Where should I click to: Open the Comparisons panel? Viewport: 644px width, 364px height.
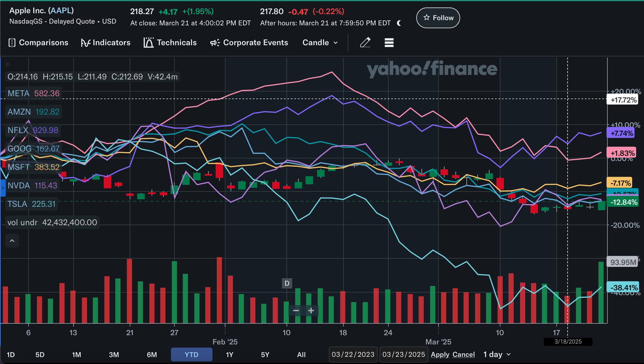tap(38, 43)
